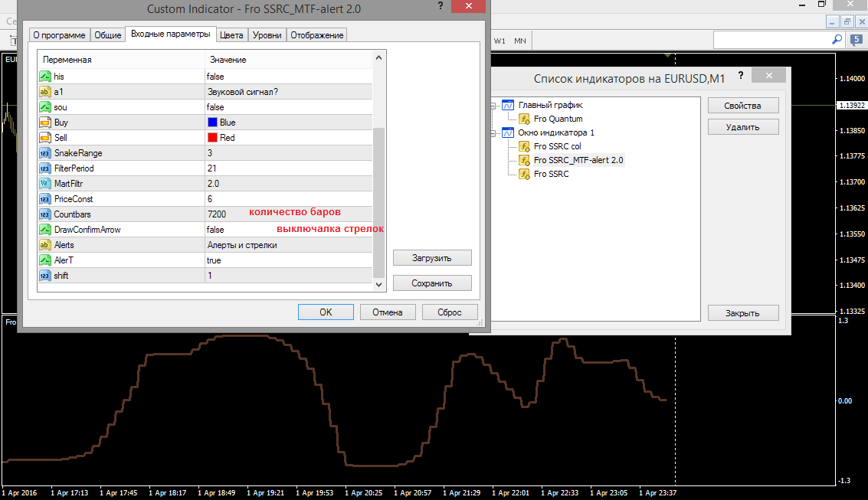Click the indicator window 1 icon in list
868x500 pixels.
coord(508,132)
